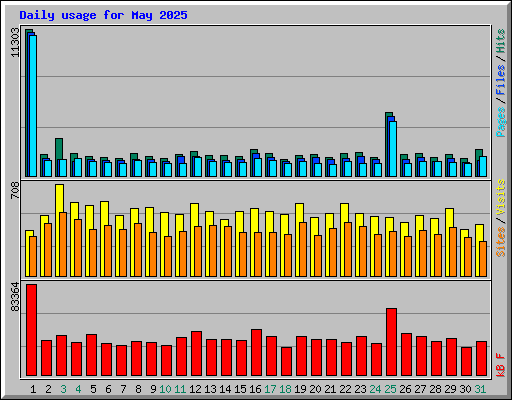512x400 pixels.
Task: Click day label 3 on x-axis
Action: [x=63, y=389]
